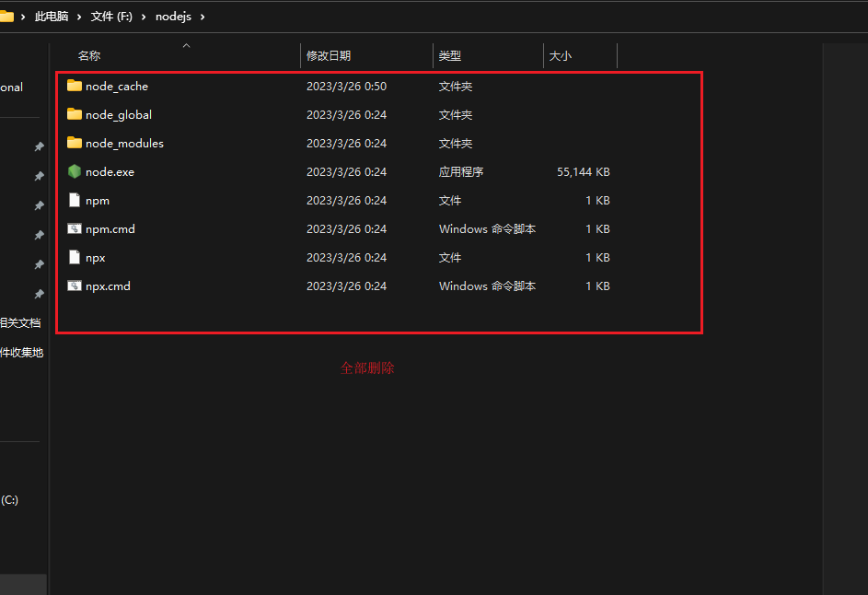Sort files by the 名称 column header
The width and height of the screenshot is (868, 595).
(89, 55)
